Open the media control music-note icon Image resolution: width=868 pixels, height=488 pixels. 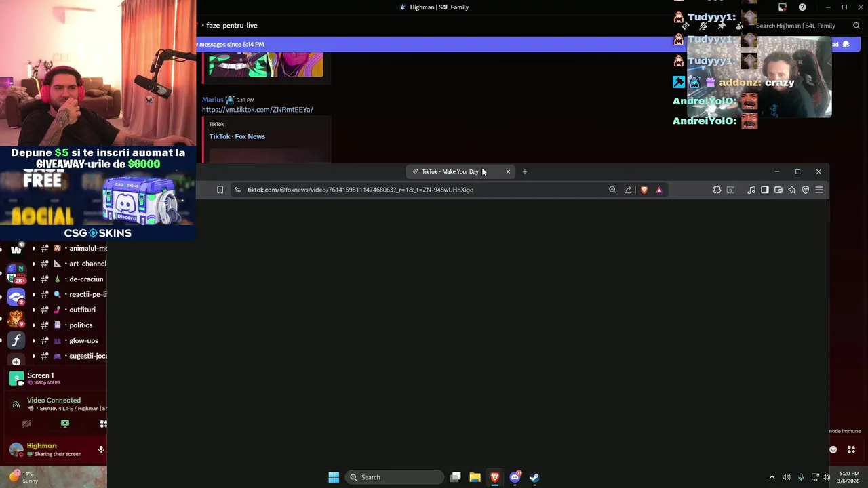pyautogui.click(x=751, y=190)
